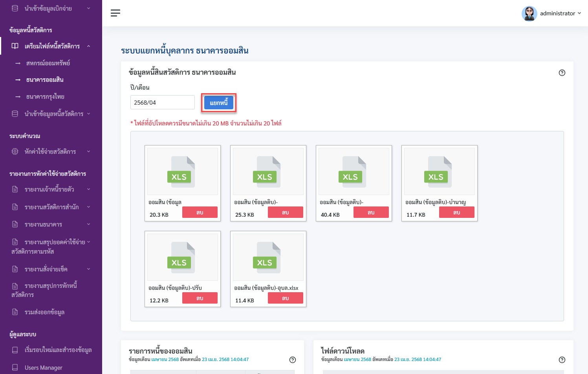Click chip icon next to หักค่าใช้จ่ายสวัสดิการ
Screen dimensions: 588x374
[x=15, y=151]
